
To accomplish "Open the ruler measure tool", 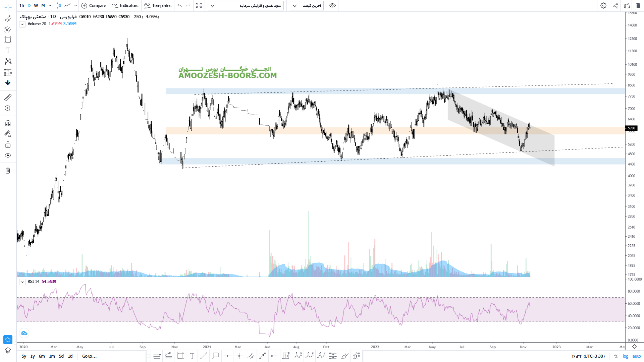I will point(8,98).
